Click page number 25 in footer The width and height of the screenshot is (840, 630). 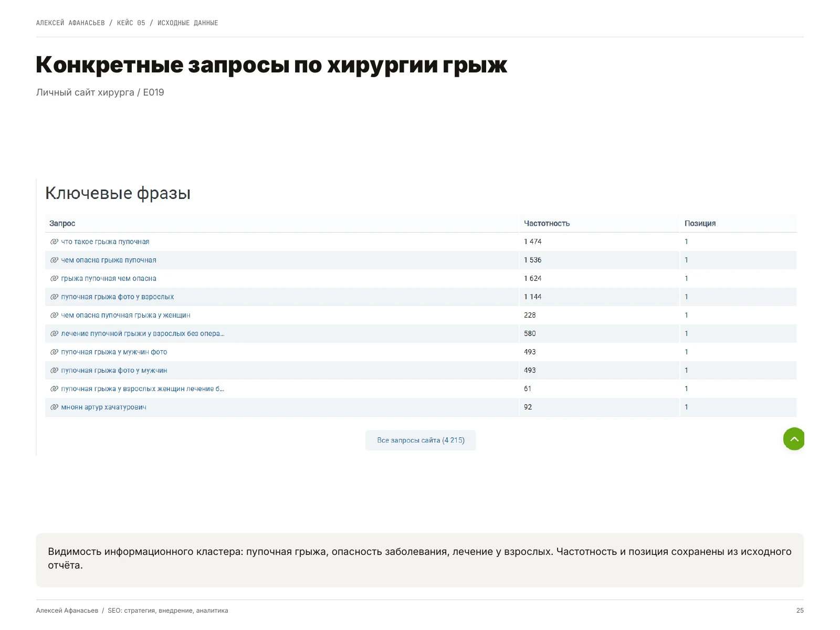(800, 611)
